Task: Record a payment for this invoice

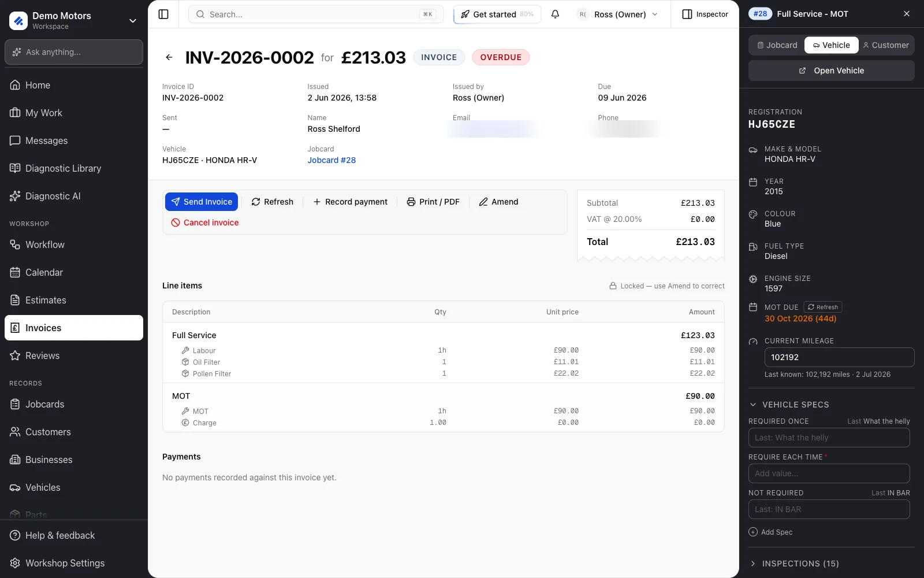Action: click(x=351, y=202)
